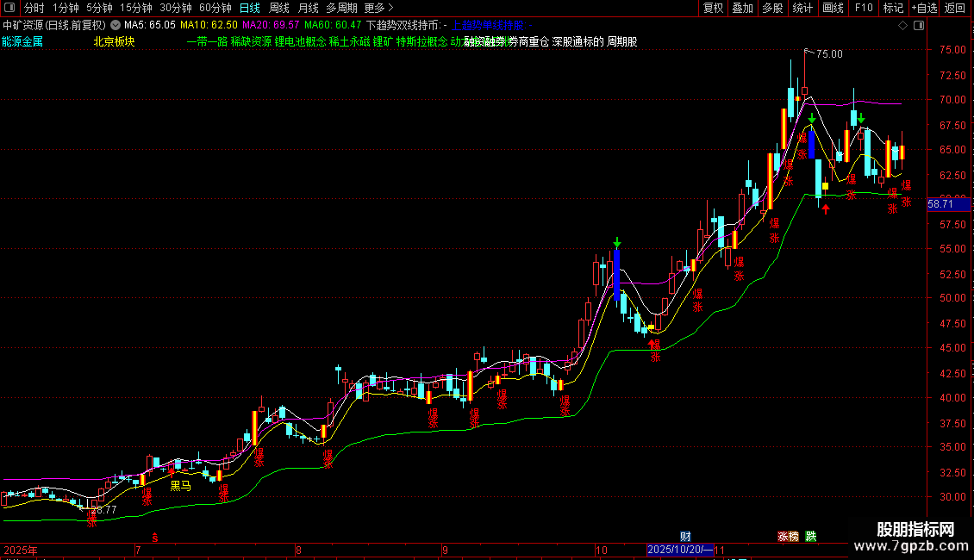Click the 财 marker on timeline
Screen dimensions: 974x560
[685, 537]
